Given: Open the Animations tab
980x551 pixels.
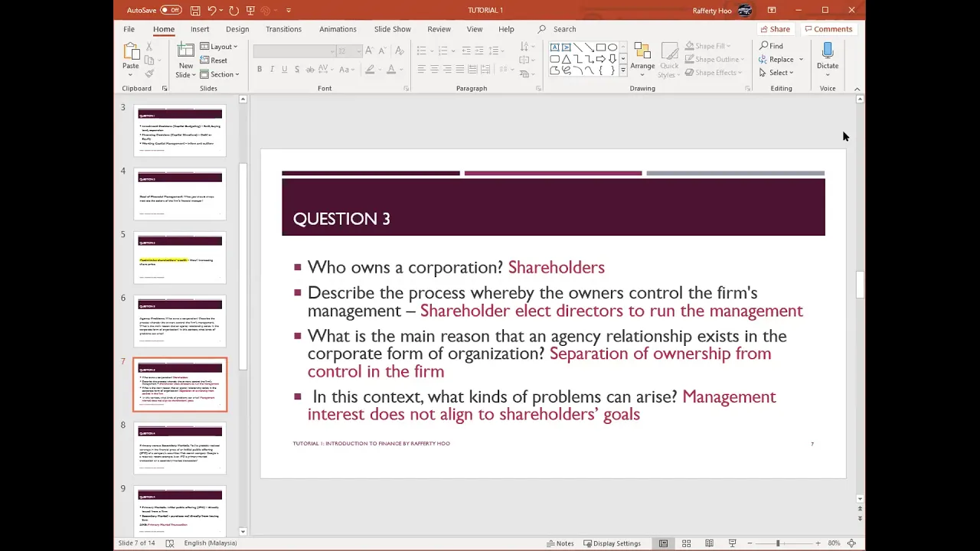Looking at the screenshot, I should point(338,29).
